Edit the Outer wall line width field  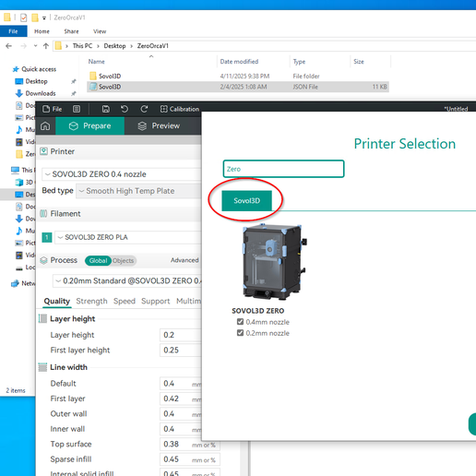181,413
